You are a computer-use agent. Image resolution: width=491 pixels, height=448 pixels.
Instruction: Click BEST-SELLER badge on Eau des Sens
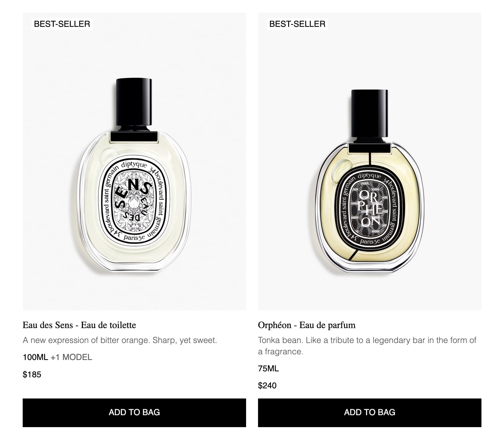(x=62, y=24)
